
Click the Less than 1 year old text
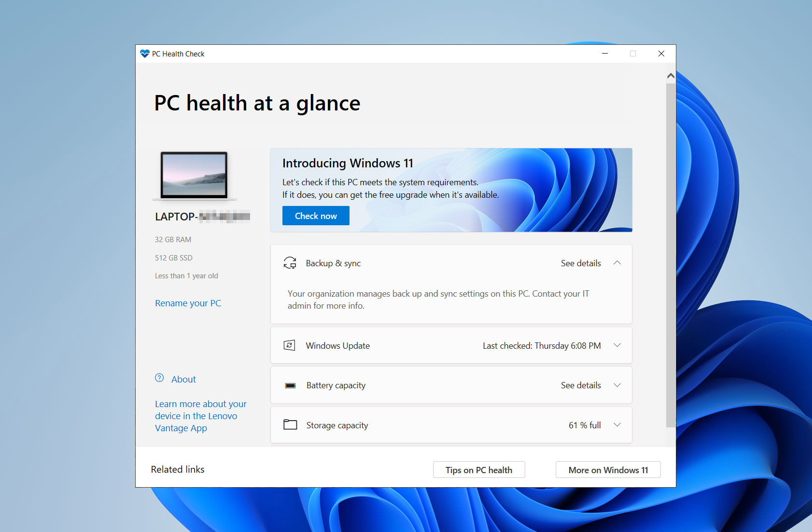pos(186,276)
